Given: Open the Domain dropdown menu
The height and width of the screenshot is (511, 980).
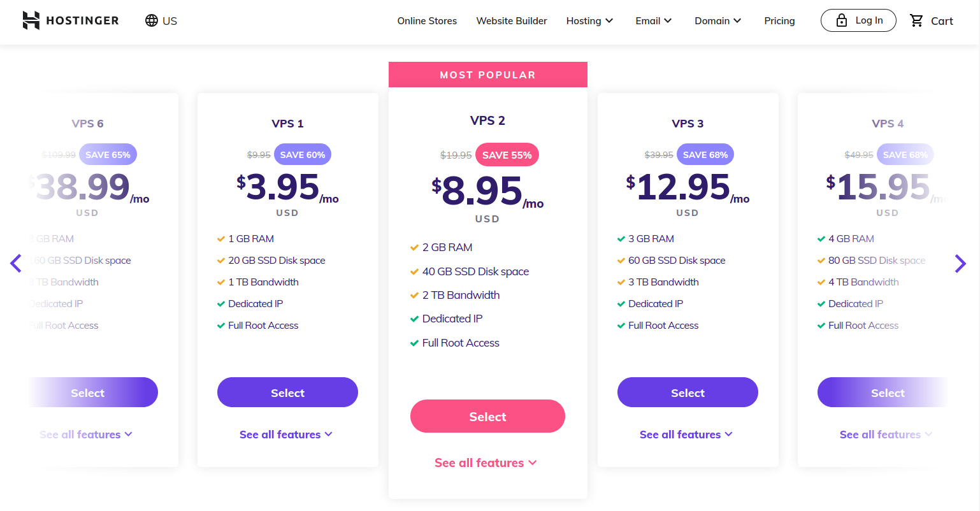Looking at the screenshot, I should coord(717,21).
